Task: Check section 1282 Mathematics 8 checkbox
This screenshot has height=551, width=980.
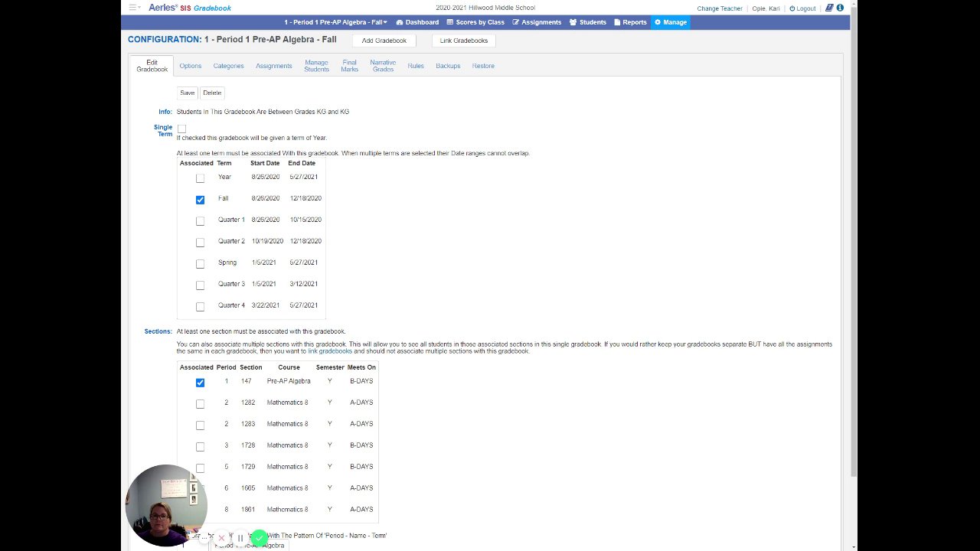Action: point(200,404)
